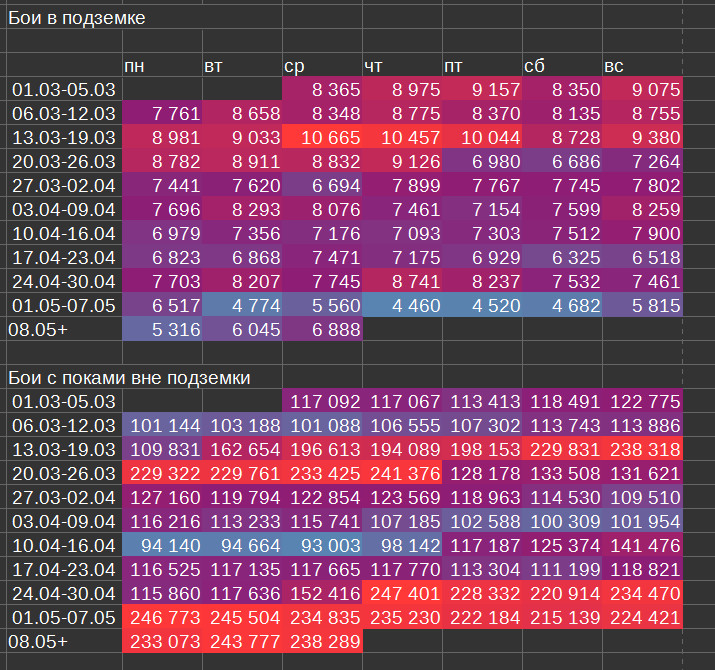
Task: Select cell with value 127 160
Action: tap(162, 498)
